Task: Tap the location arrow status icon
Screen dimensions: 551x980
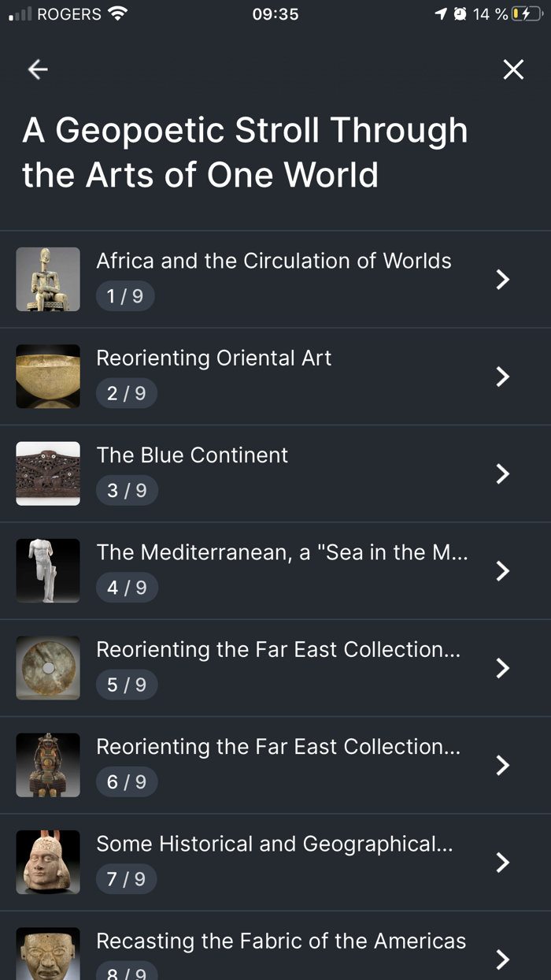Action: pos(441,13)
